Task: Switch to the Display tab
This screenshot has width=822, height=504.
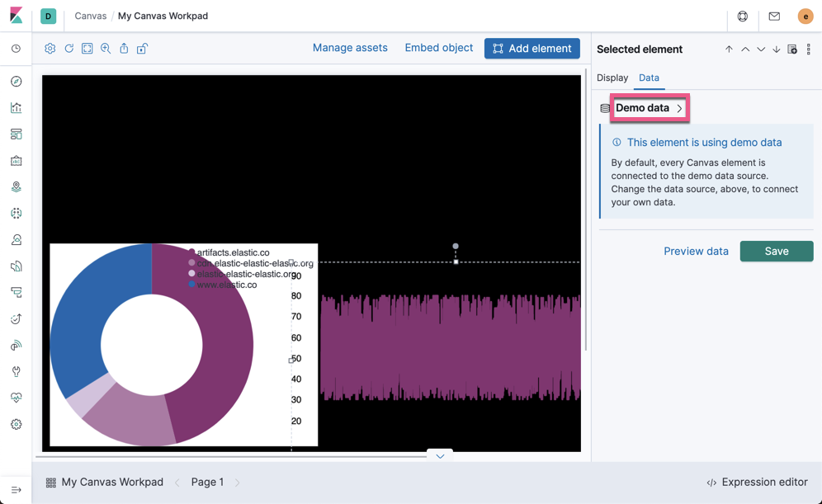Action: [612, 78]
